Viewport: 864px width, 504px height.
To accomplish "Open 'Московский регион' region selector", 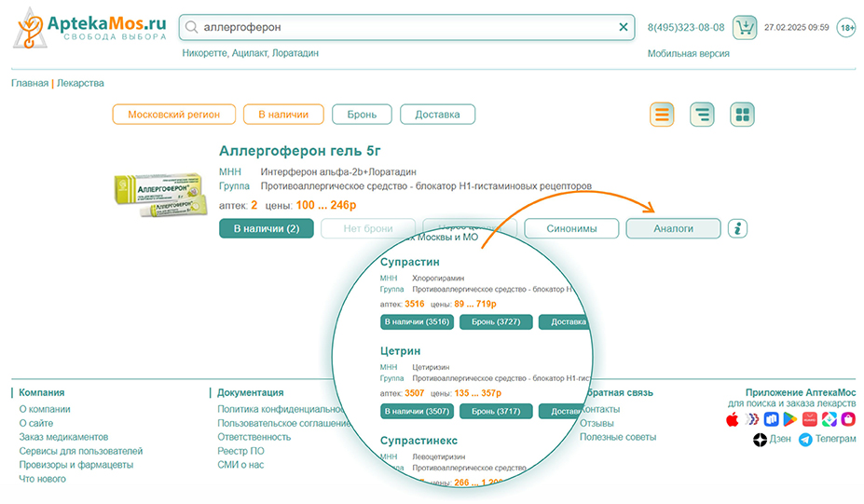I will point(173,115).
